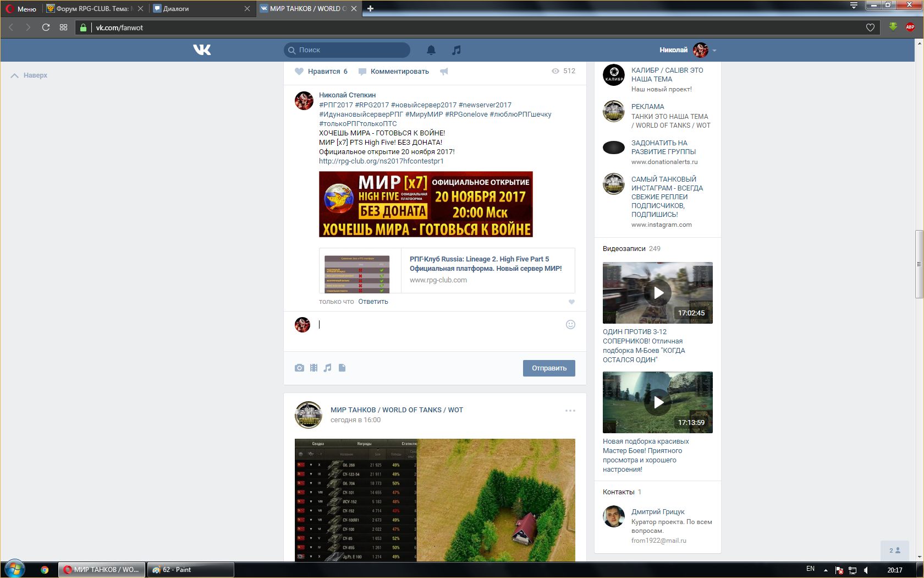This screenshot has height=578, width=924.
Task: Attach a video with film icon
Action: tap(313, 368)
